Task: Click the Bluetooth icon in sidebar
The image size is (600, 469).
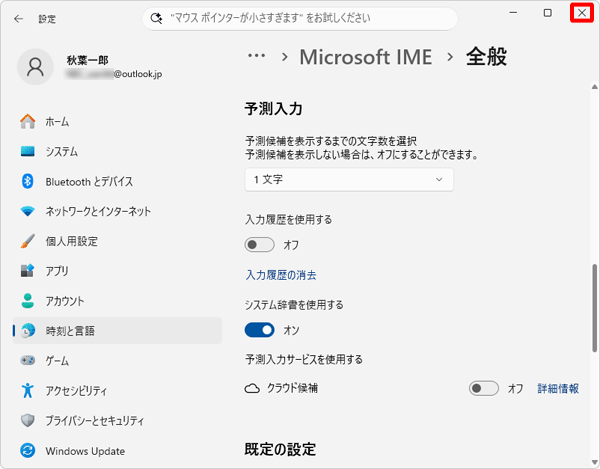Action: pos(28,181)
